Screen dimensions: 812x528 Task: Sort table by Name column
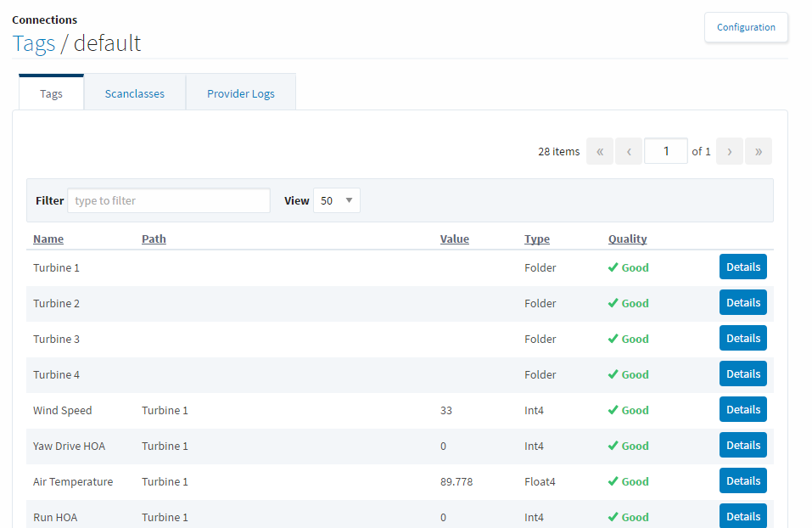pos(48,239)
